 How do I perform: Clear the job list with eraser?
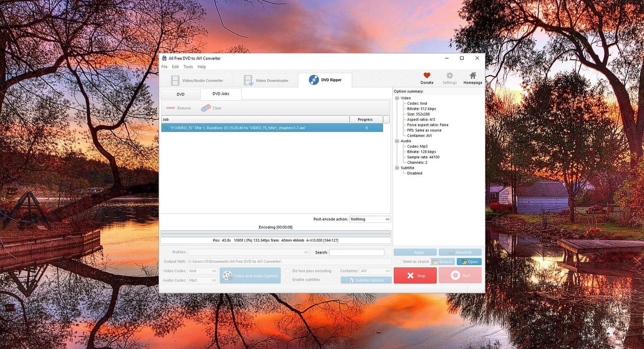(211, 108)
